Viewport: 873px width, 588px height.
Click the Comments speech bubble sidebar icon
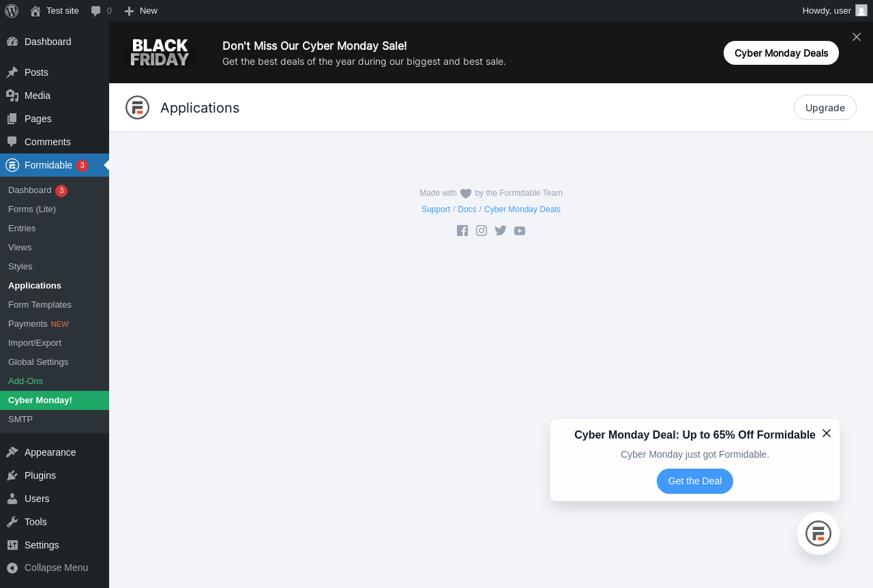pos(12,142)
